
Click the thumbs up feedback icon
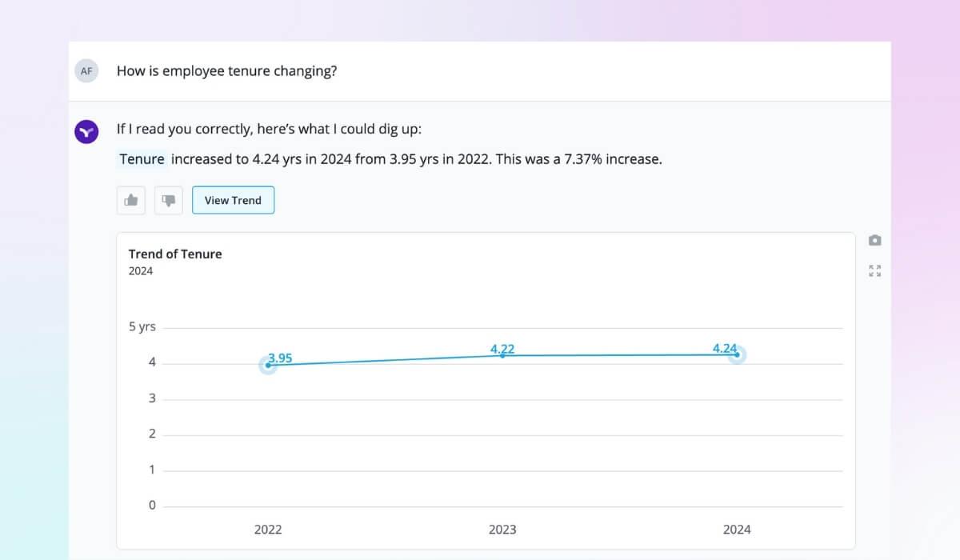131,200
